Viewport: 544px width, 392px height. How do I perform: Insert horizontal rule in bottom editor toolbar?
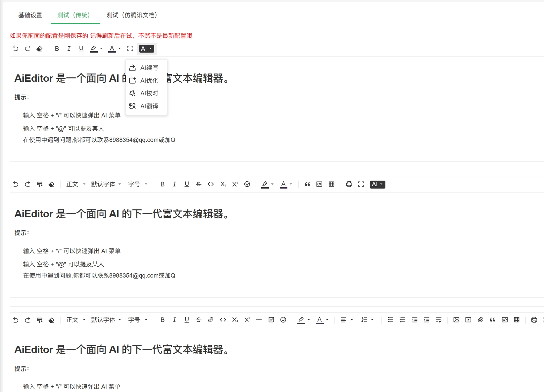(x=259, y=320)
